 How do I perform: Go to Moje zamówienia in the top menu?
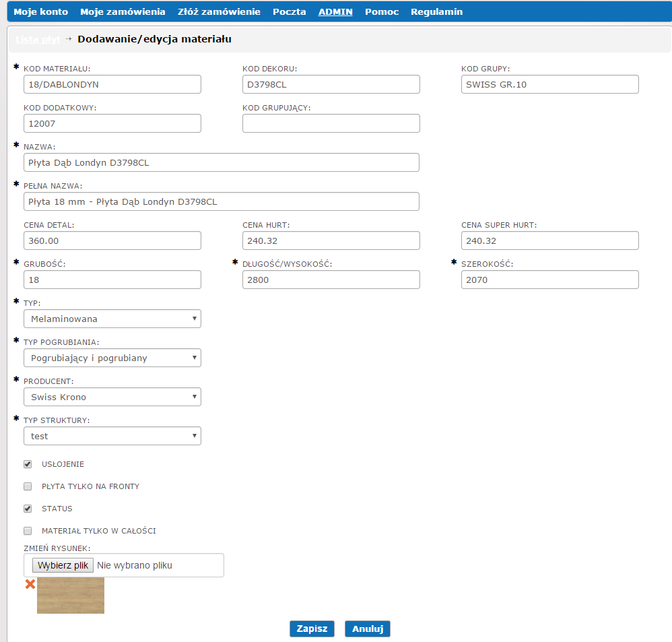click(123, 12)
